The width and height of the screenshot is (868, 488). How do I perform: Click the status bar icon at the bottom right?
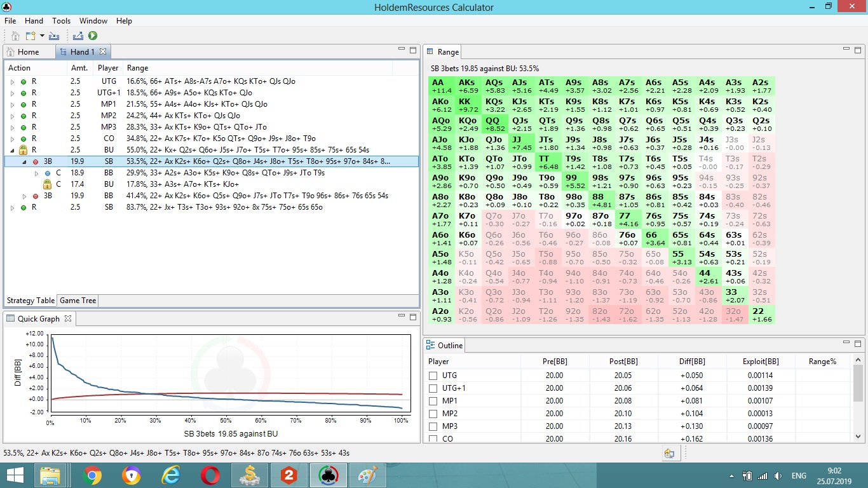pyautogui.click(x=669, y=453)
